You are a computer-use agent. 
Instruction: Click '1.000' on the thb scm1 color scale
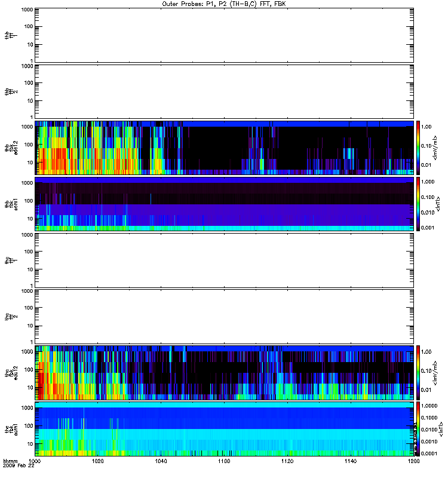click(x=428, y=182)
